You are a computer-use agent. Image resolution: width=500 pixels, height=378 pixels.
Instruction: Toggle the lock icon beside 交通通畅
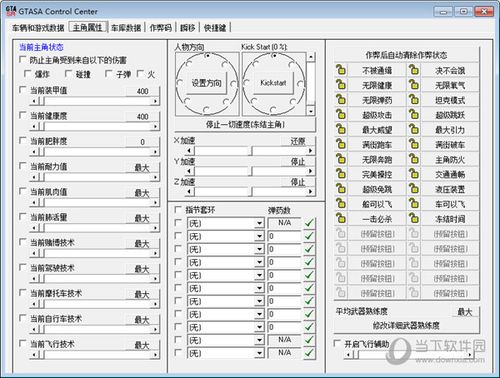(414, 174)
